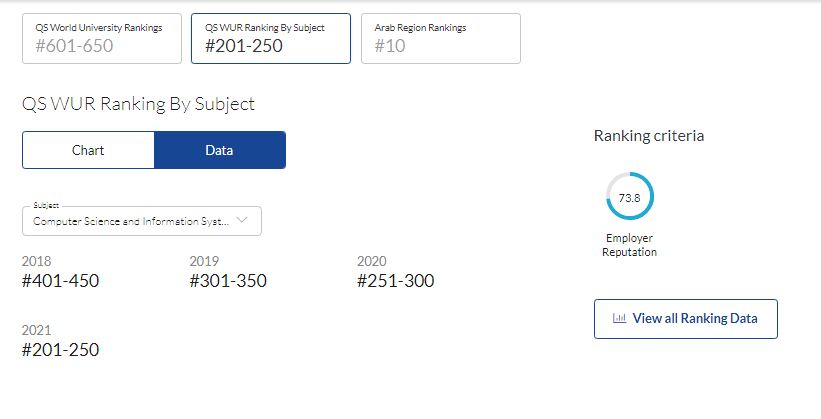This screenshot has width=821, height=419.
Task: Select QS World University Rankings tab
Action: tap(102, 39)
